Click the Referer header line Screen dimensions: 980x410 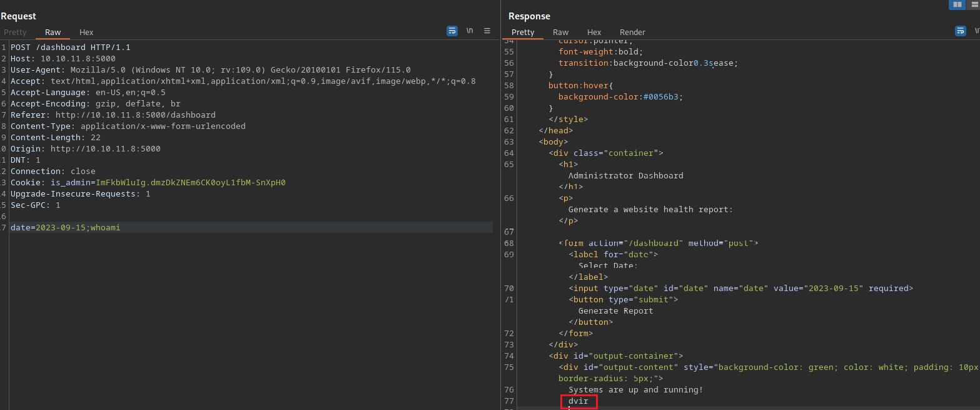click(113, 115)
